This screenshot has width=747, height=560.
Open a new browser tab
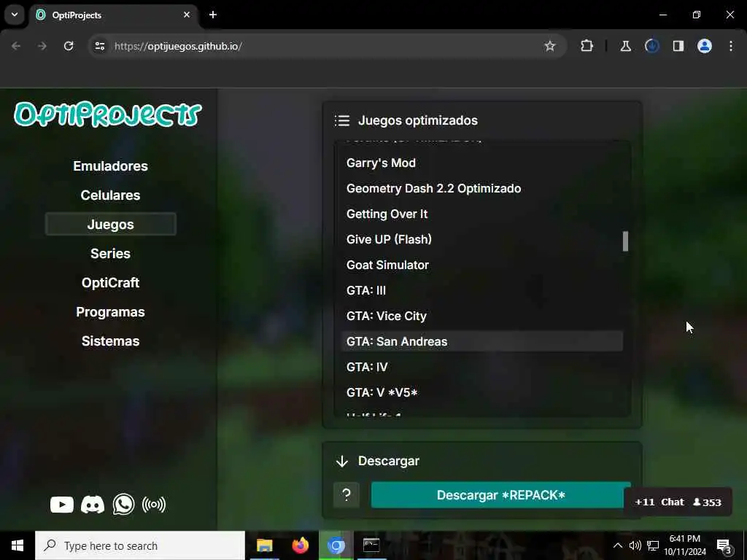tap(213, 15)
